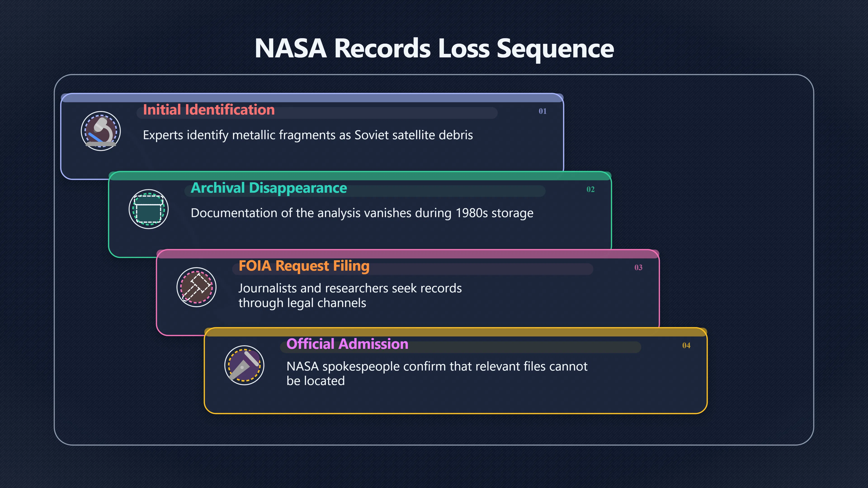Click the green top bar of card 02

360,176
